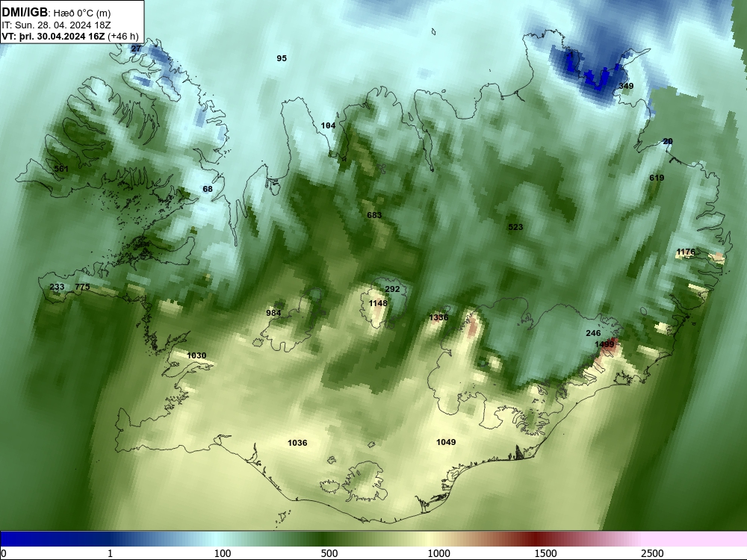The width and height of the screenshot is (747, 560).
Task: Click the value 619 on the map
Action: click(657, 178)
